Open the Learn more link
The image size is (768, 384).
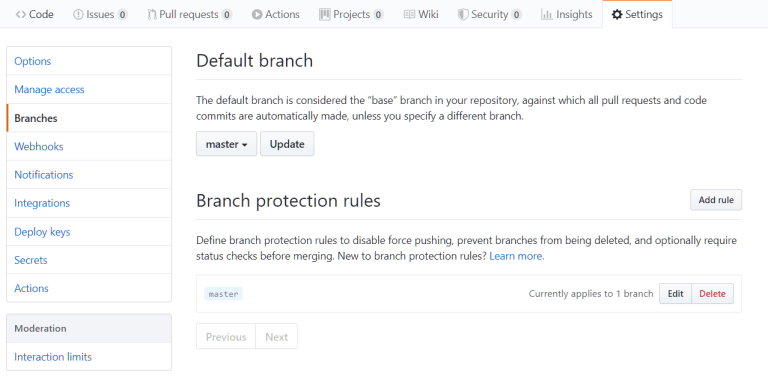point(517,256)
